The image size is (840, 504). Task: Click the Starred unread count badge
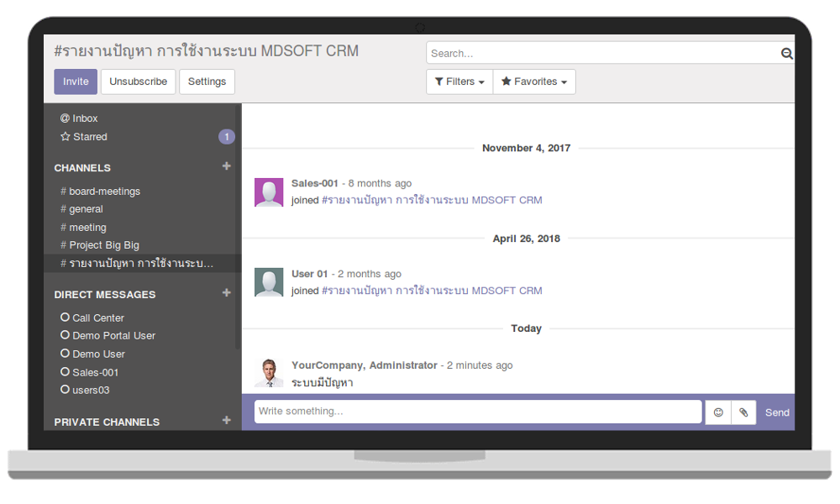(227, 137)
